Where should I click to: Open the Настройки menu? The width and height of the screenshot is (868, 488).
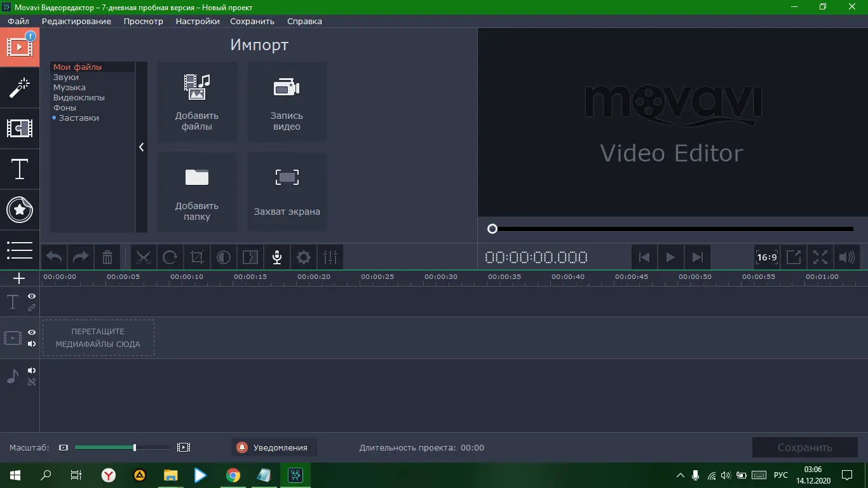pyautogui.click(x=198, y=21)
